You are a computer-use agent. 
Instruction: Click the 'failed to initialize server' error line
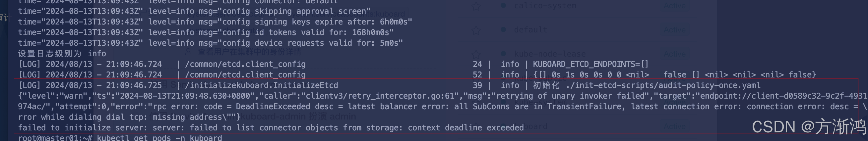271,128
